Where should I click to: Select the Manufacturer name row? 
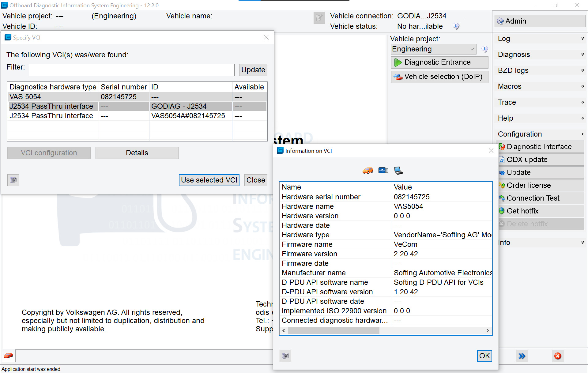pos(386,273)
